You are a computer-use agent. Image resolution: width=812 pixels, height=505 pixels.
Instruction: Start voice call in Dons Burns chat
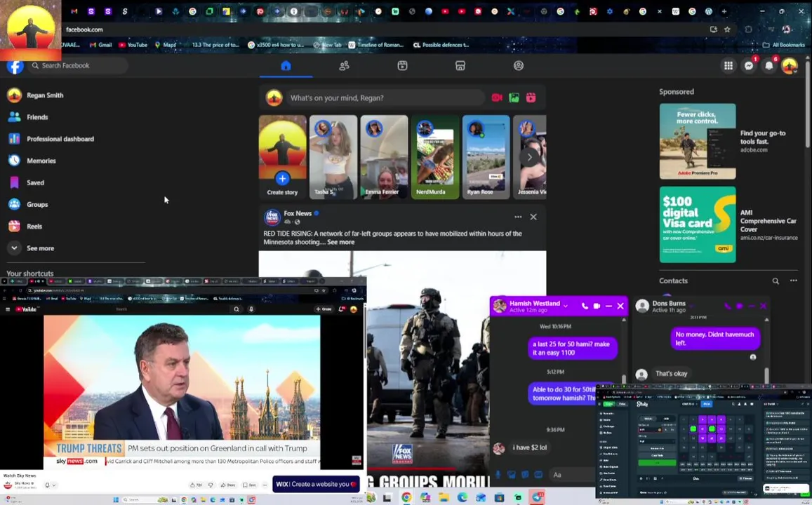pyautogui.click(x=728, y=307)
